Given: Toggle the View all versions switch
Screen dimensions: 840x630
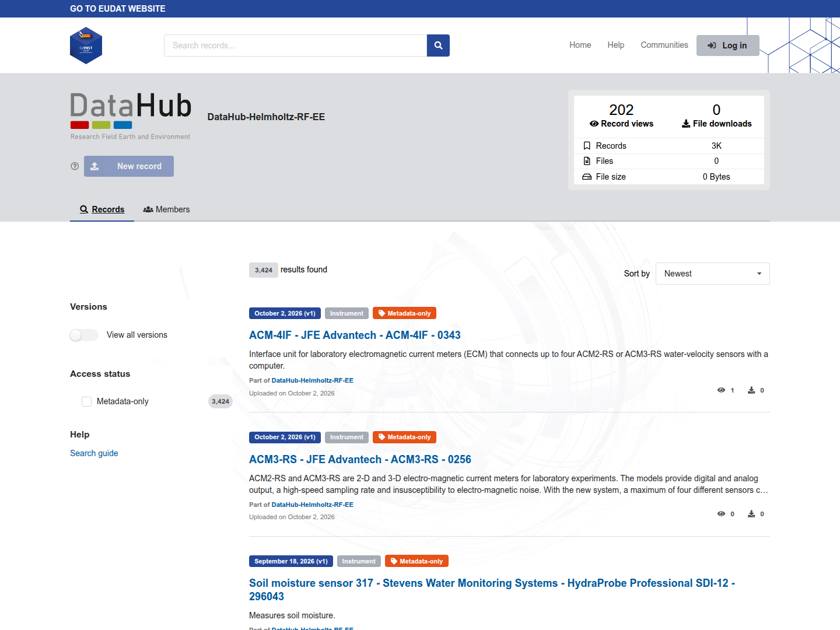Looking at the screenshot, I should 84,335.
